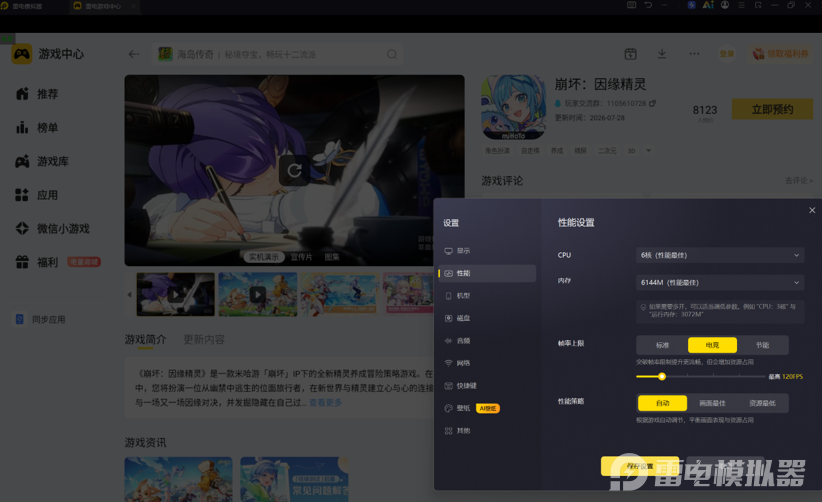Open the 常见问题解答 news card

294,479
